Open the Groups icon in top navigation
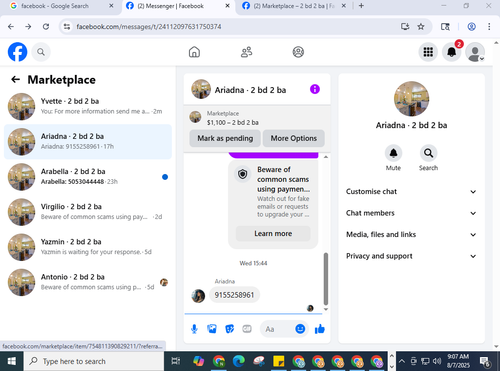This screenshot has width=500, height=371. tap(298, 52)
